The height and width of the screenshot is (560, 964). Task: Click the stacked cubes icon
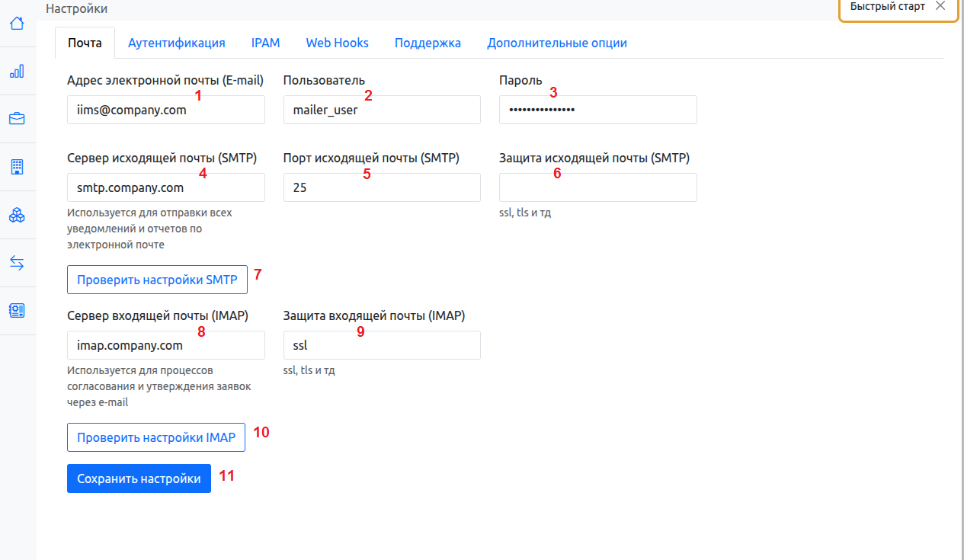(x=17, y=216)
